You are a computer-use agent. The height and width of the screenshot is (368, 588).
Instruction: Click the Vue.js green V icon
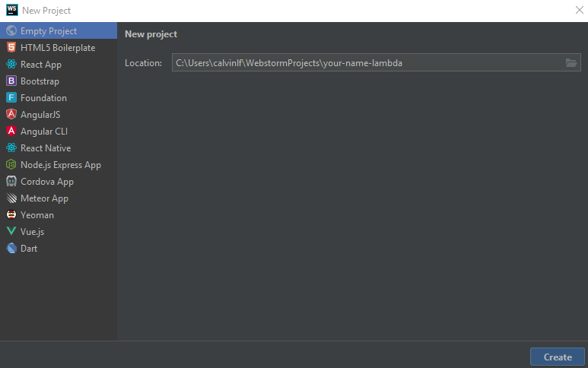11,231
